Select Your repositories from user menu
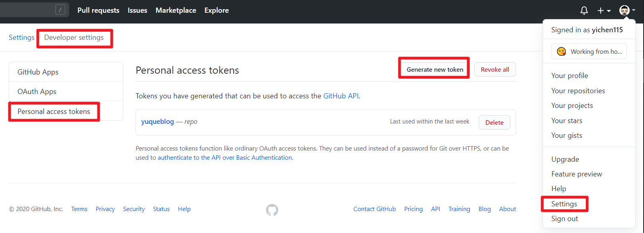 [578, 91]
